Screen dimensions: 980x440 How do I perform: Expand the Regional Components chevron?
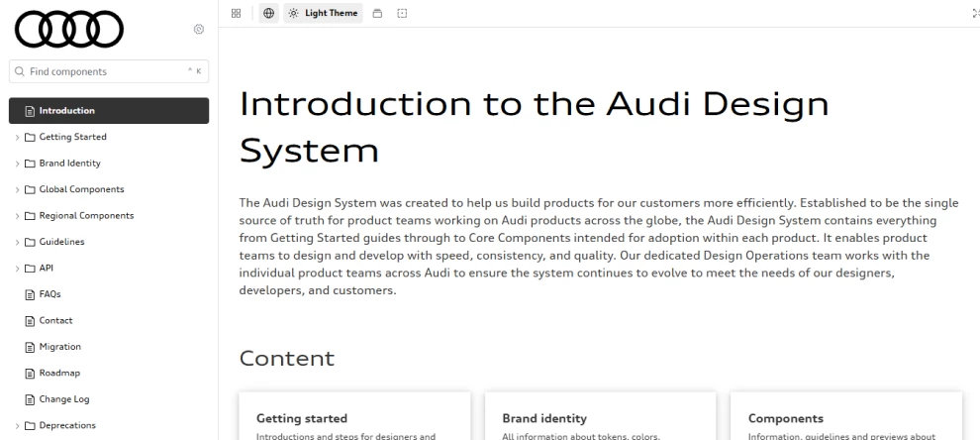coord(17,217)
